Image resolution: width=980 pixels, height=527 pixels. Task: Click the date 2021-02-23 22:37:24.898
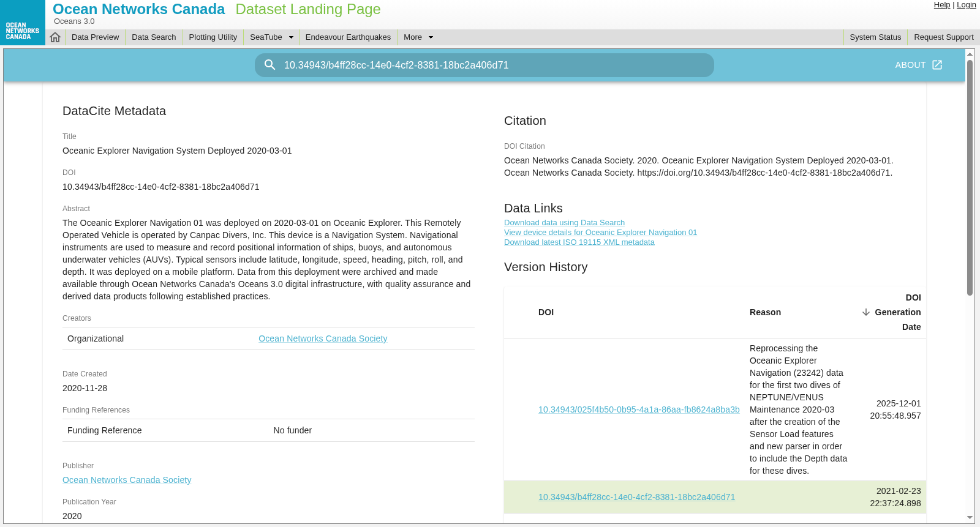point(895,497)
